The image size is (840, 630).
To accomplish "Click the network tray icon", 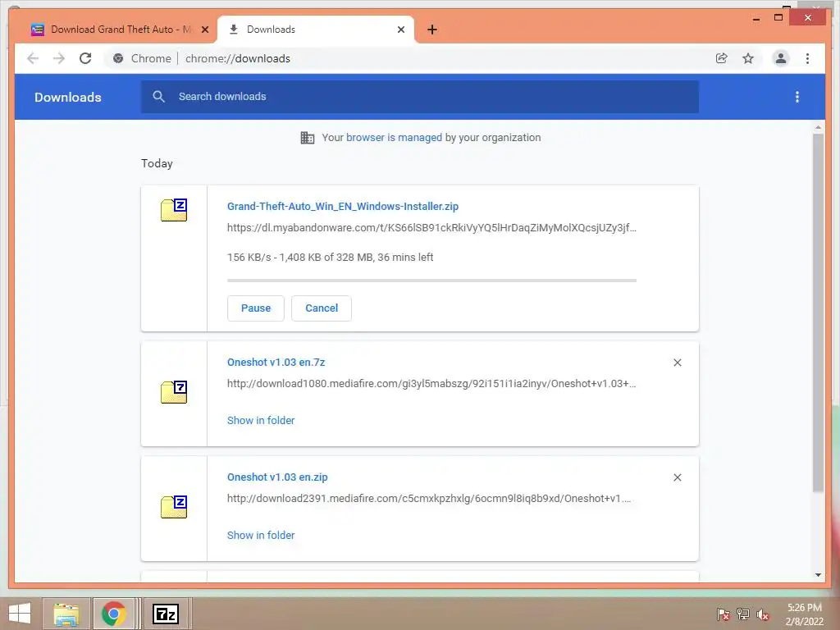I will tap(743, 614).
